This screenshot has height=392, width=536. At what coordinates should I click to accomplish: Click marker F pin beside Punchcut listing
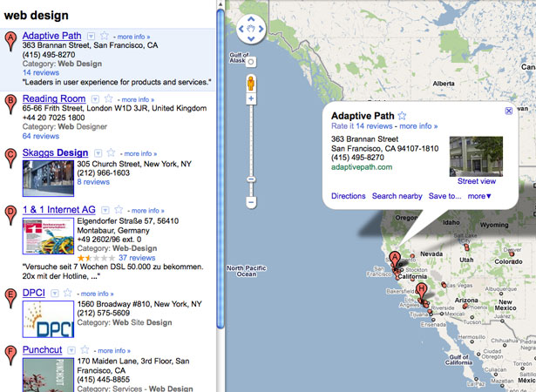[11, 355]
